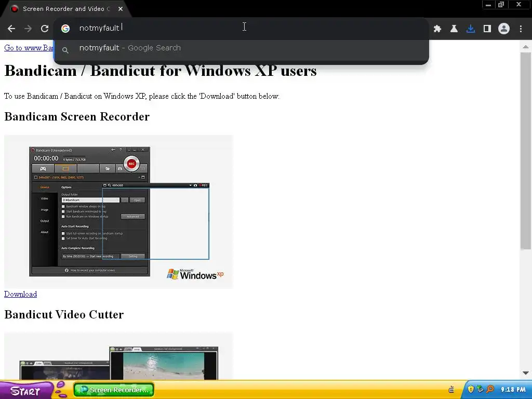Click the 'Bandicam Screen Recorder' heading
This screenshot has height=399, width=532.
click(77, 117)
